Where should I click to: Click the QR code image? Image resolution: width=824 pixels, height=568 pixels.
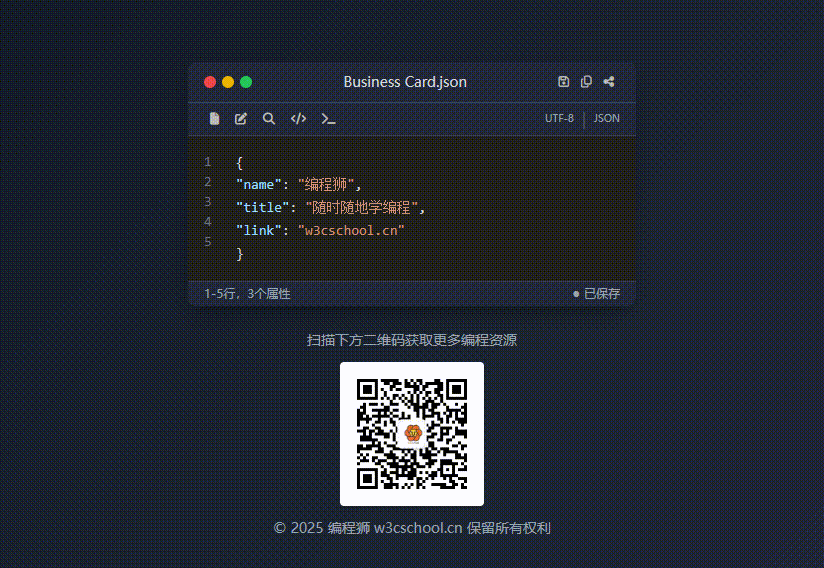[x=412, y=434]
